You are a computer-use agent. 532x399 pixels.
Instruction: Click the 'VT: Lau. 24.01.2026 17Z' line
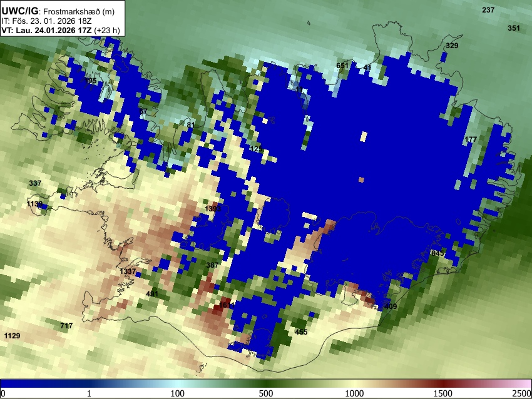[x=61, y=31]
